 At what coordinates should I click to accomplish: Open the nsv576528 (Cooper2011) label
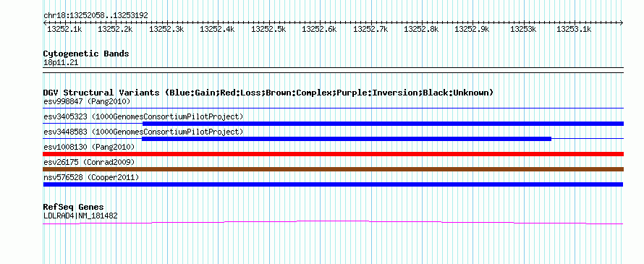[91, 177]
